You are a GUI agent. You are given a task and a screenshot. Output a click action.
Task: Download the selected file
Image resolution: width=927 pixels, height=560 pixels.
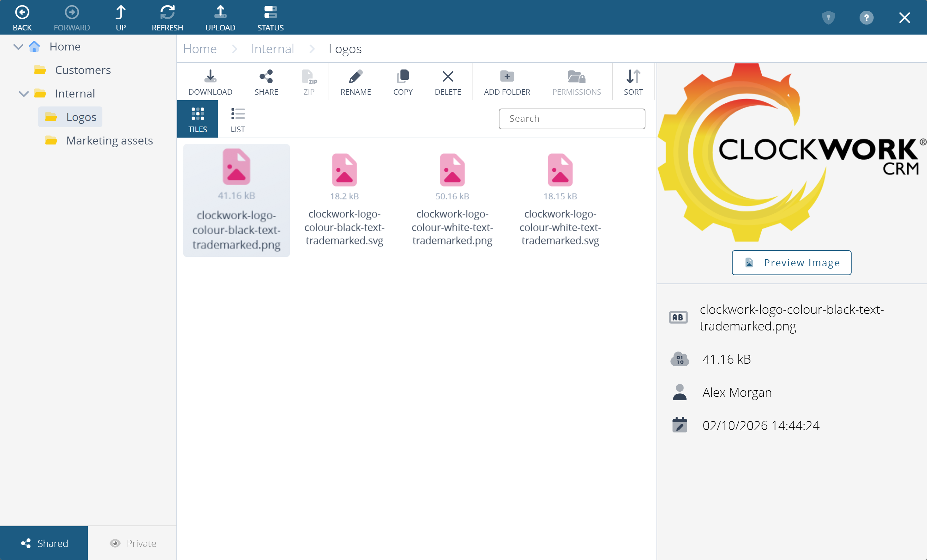(x=210, y=82)
